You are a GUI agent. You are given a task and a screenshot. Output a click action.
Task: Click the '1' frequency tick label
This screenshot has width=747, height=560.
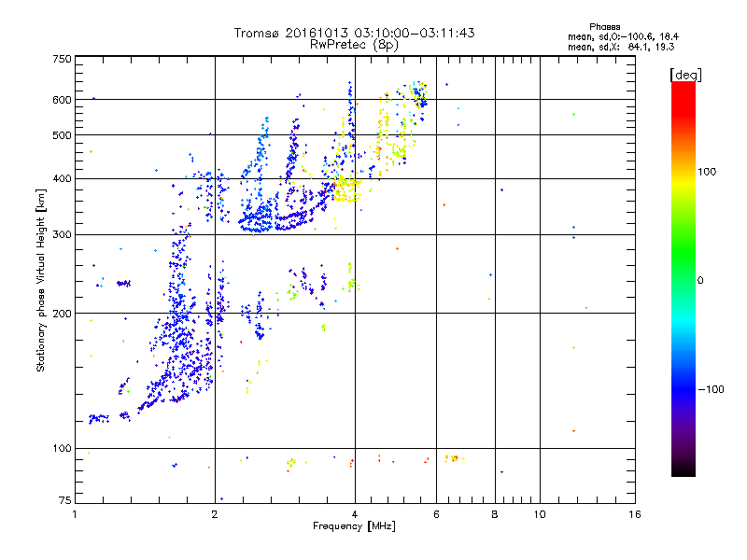pos(75,514)
